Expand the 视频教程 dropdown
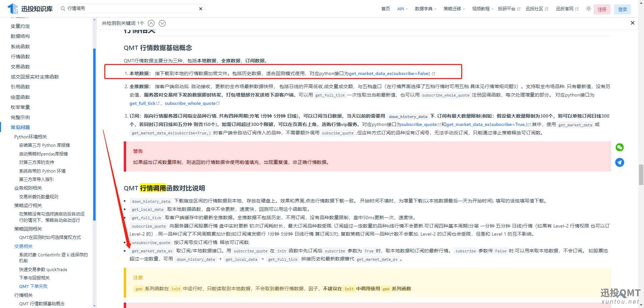This screenshot has height=308, width=644. tap(483, 9)
